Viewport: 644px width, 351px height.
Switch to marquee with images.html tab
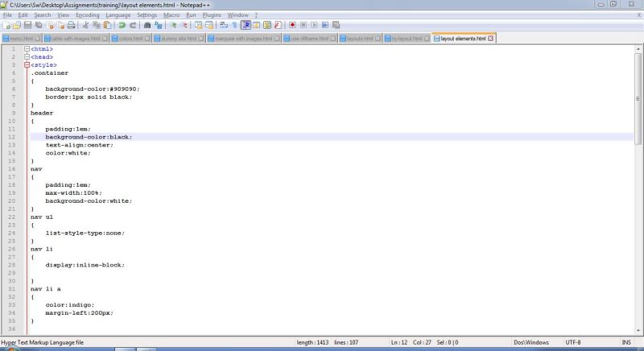tap(244, 38)
